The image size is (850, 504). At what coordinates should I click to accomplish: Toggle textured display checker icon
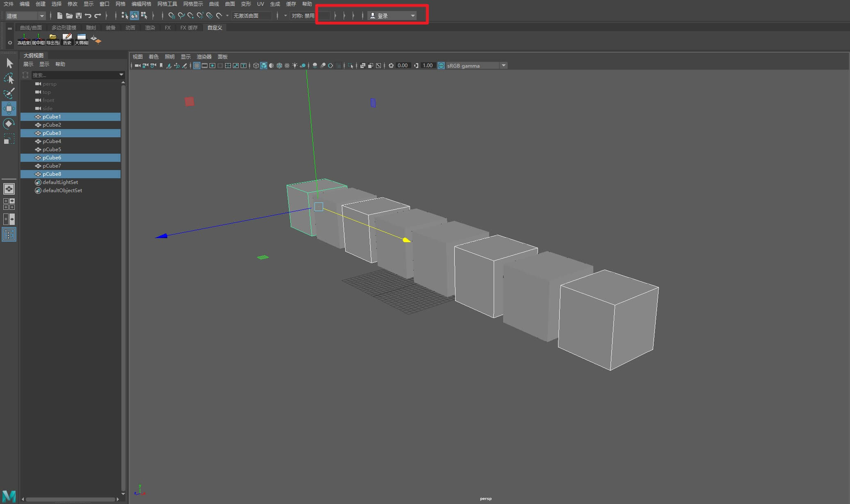coord(287,66)
